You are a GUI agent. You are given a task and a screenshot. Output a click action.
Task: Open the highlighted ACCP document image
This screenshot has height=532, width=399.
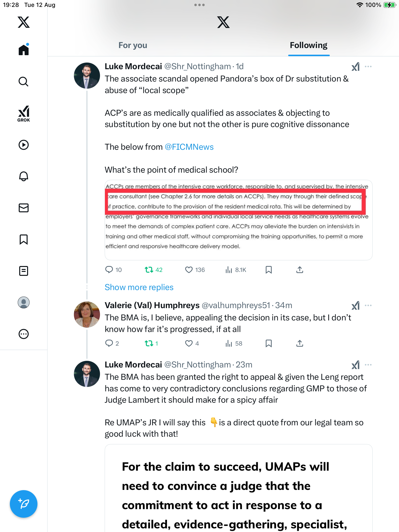[x=238, y=220]
